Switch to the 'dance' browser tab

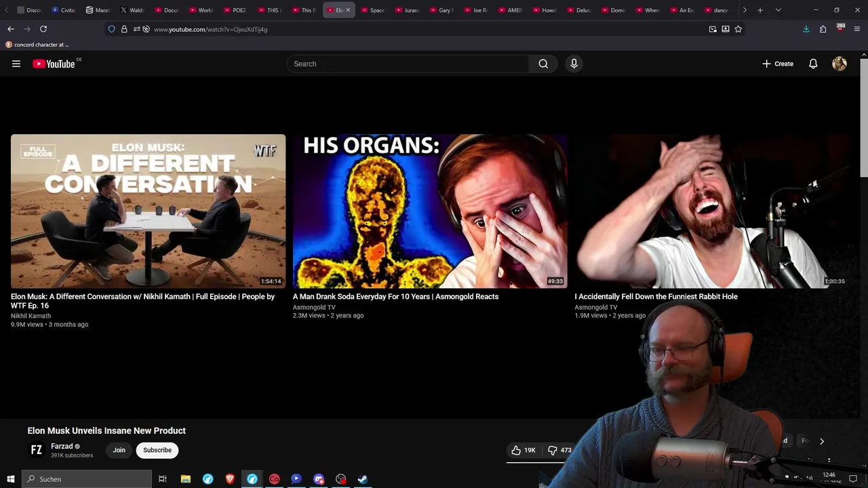[717, 10]
